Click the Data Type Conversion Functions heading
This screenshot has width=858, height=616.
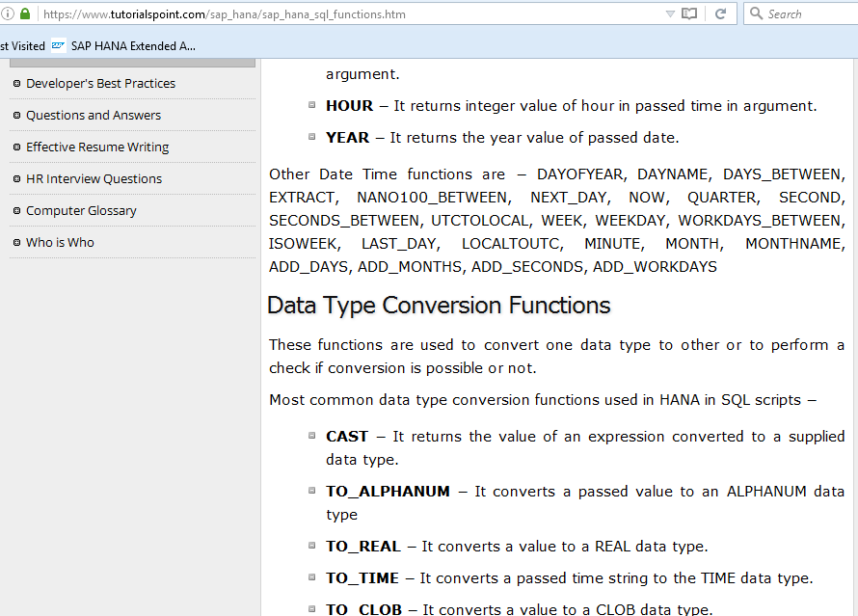439,306
